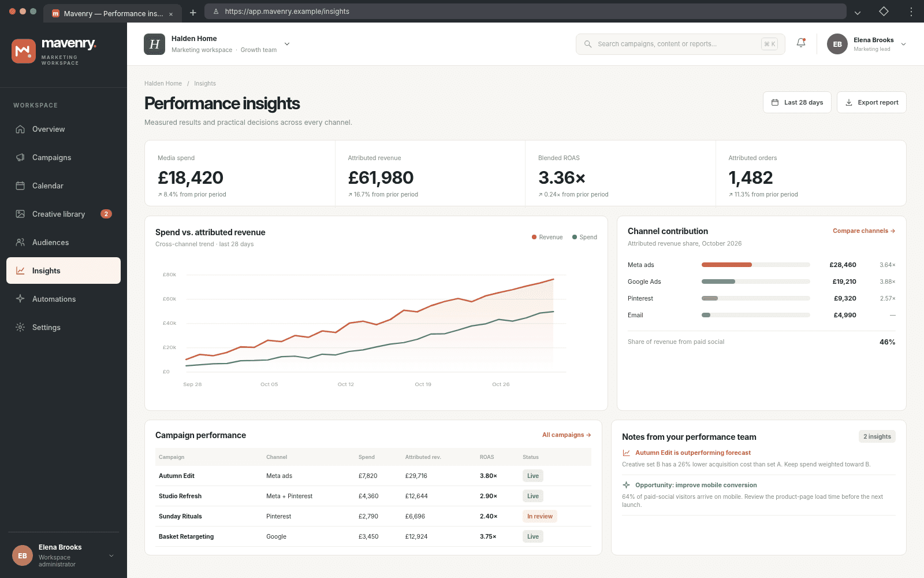924x578 pixels.
Task: Open Campaigns from the sidebar
Action: click(x=64, y=157)
